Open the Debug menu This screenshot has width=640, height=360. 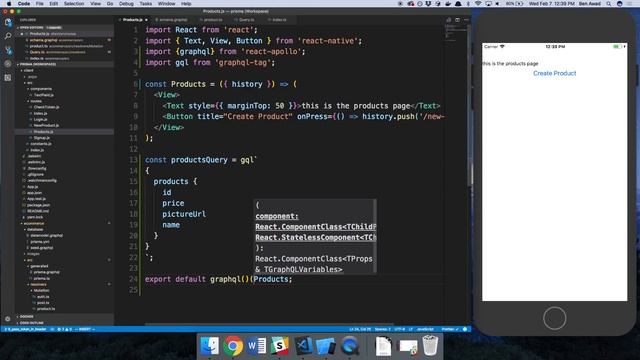pyautogui.click(x=126, y=4)
